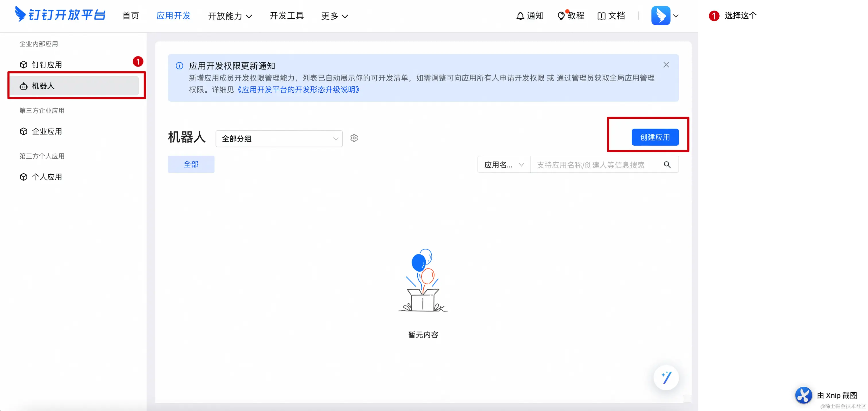
Task: Click the DingTalk Open Platform logo
Action: (x=61, y=15)
